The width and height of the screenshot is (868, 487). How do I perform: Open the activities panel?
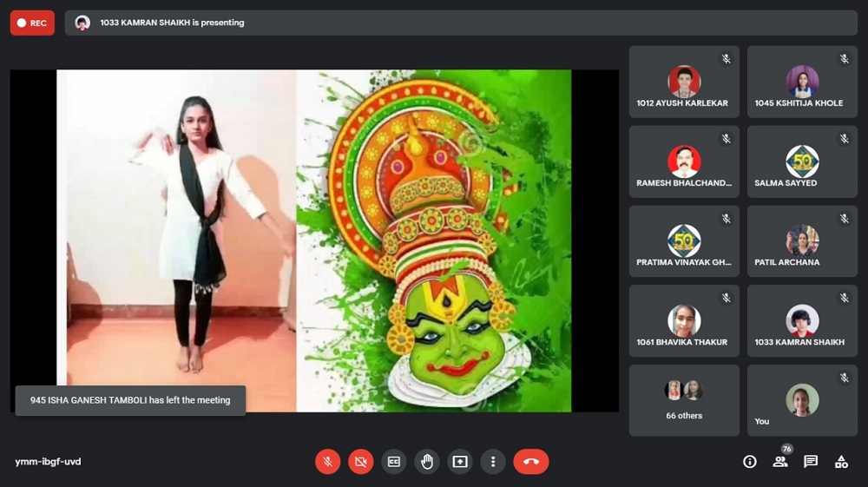pyautogui.click(x=841, y=462)
